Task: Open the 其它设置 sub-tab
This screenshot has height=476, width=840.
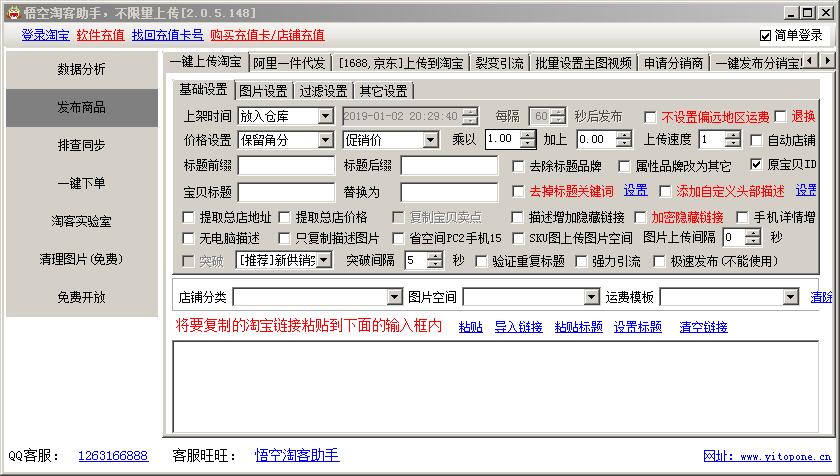Action: 384,91
